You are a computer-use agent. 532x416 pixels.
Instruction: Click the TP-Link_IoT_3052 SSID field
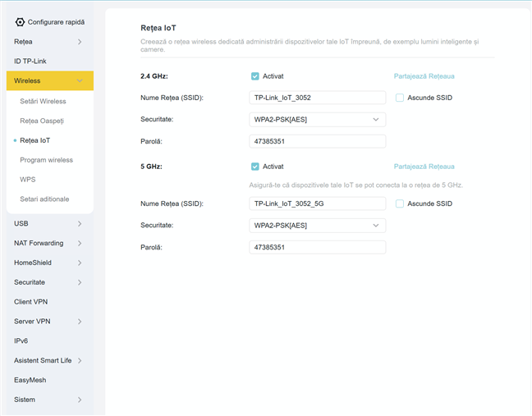point(317,98)
